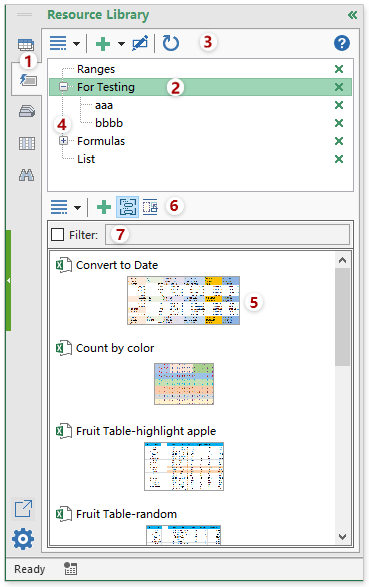The width and height of the screenshot is (369, 587).
Task: Toggle the large preview mode button
Action: tap(128, 207)
